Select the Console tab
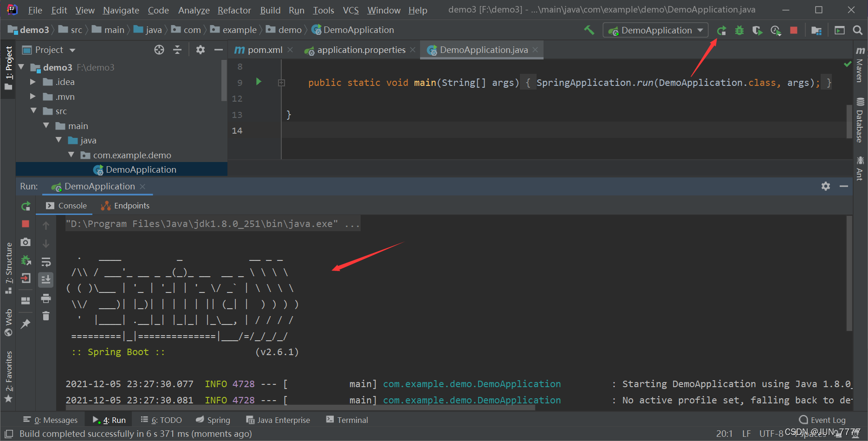868x441 pixels. pos(66,206)
